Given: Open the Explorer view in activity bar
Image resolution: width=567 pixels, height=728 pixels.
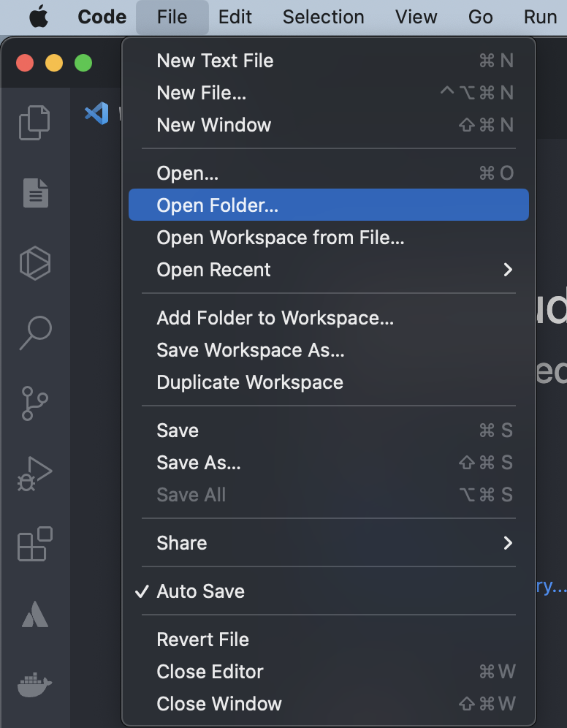Looking at the screenshot, I should (34, 122).
